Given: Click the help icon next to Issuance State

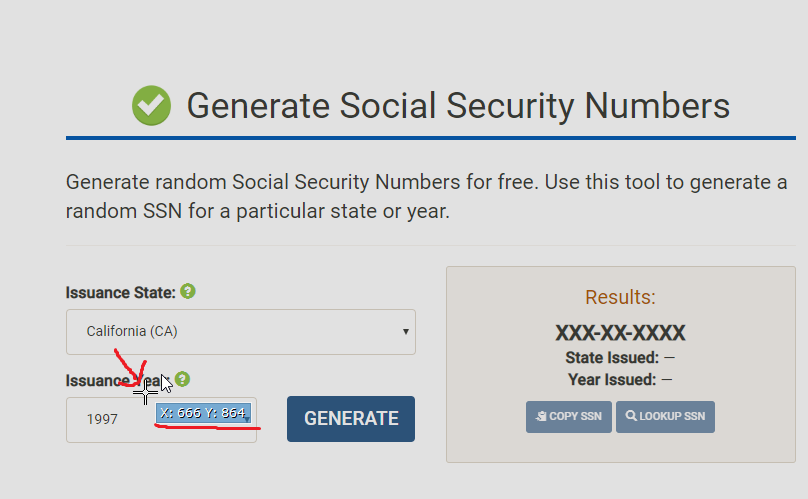Looking at the screenshot, I should [188, 292].
